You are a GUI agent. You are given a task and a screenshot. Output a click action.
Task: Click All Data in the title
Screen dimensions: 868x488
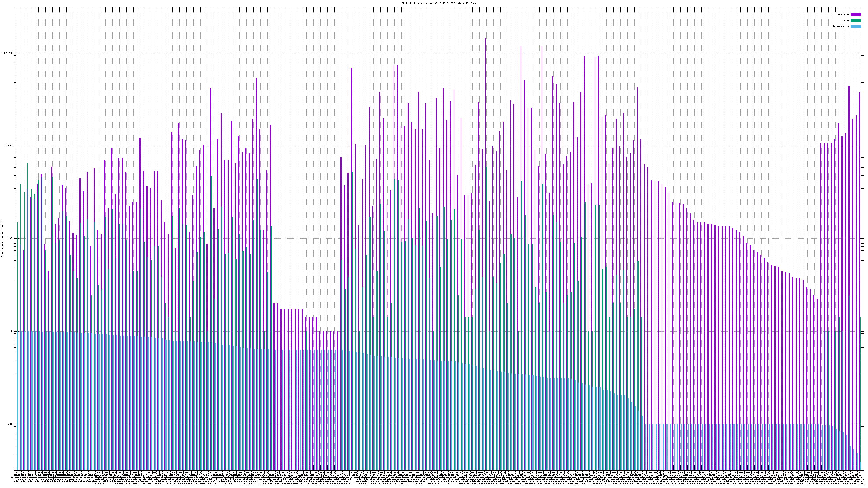click(x=471, y=3)
